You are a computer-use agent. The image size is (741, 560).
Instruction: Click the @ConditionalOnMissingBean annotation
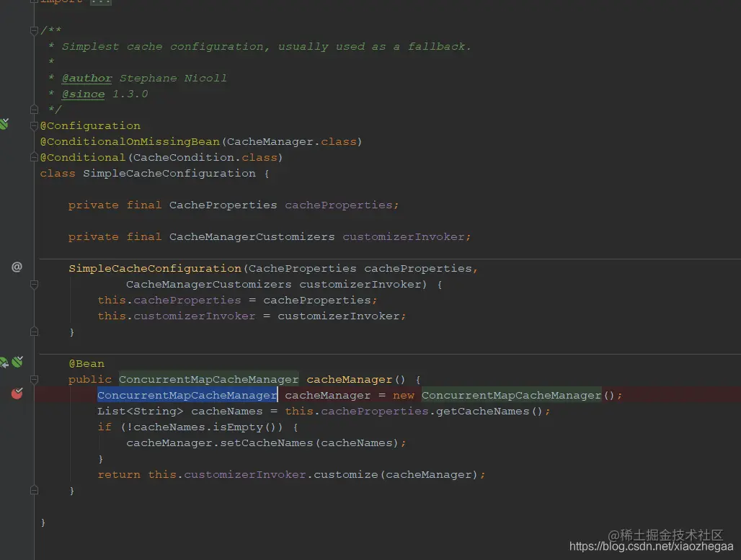(130, 142)
